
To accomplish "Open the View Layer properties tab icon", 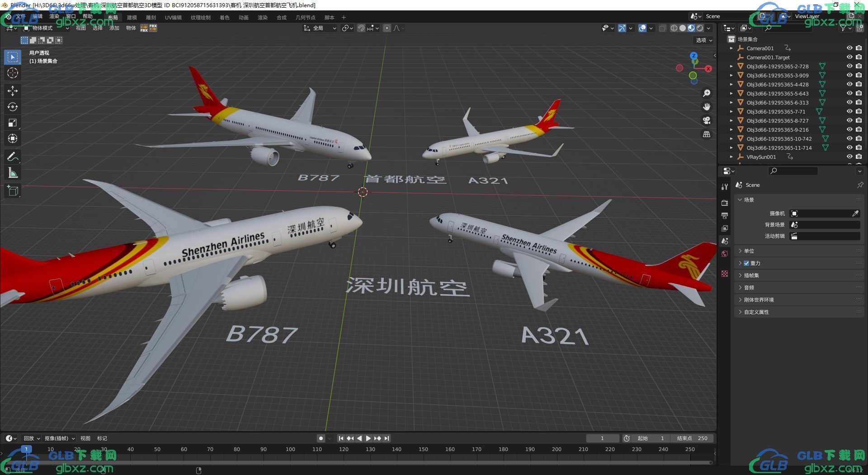I will (x=725, y=228).
